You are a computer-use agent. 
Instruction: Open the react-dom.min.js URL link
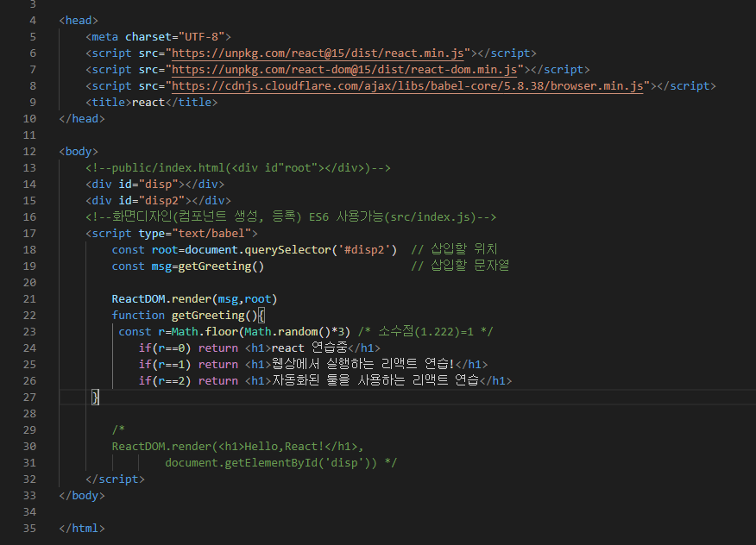point(344,69)
